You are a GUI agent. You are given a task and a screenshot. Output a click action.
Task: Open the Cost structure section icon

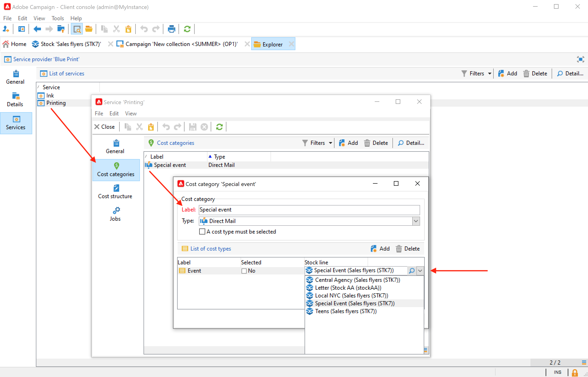(116, 188)
